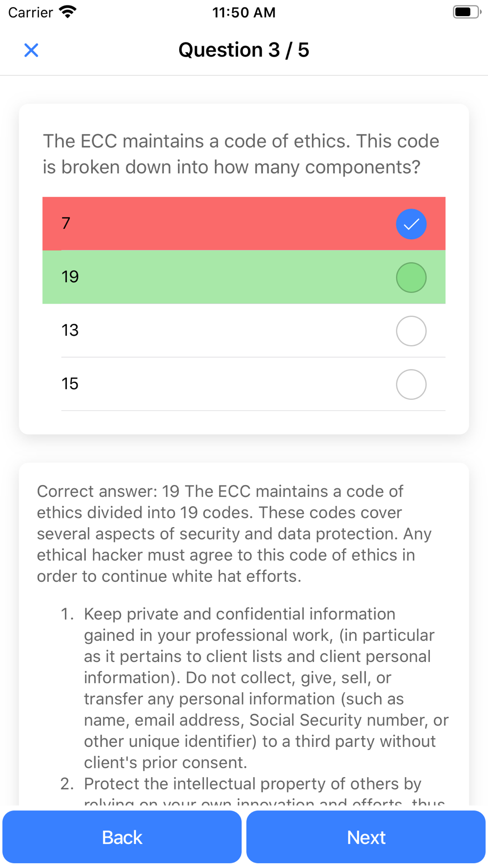The image size is (488, 868).
Task: Tap the battery icon in status bar
Action: pos(467,12)
